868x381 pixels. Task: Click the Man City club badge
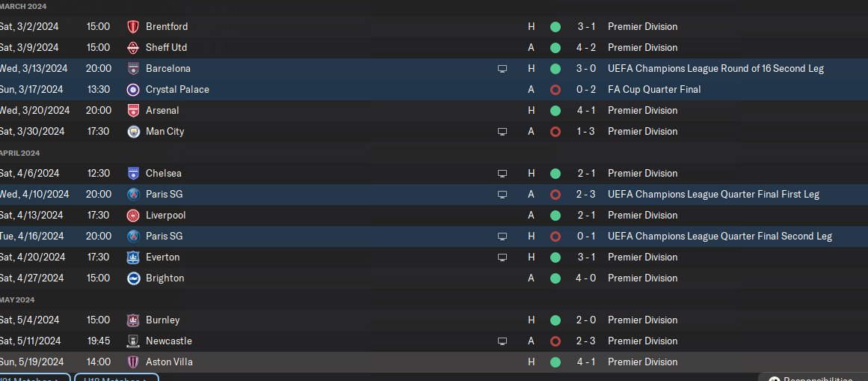click(133, 132)
